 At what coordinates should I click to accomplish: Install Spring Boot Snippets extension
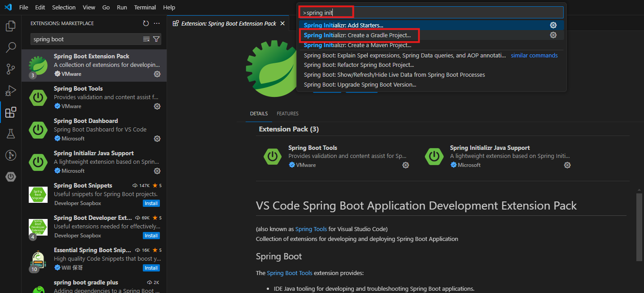[151, 203]
